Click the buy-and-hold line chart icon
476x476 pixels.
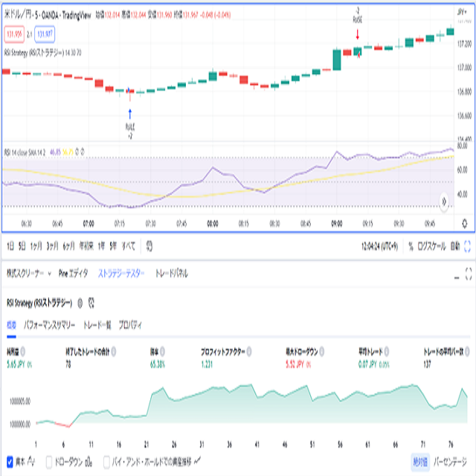tap(197, 461)
